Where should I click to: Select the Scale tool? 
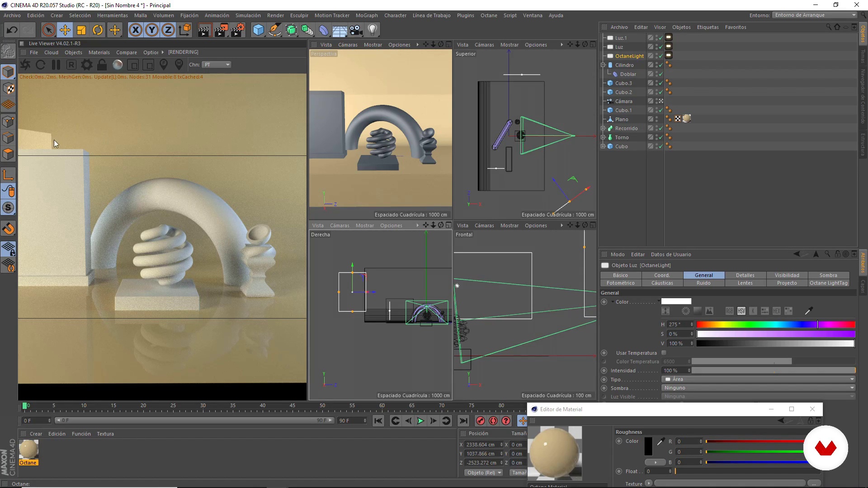(81, 30)
